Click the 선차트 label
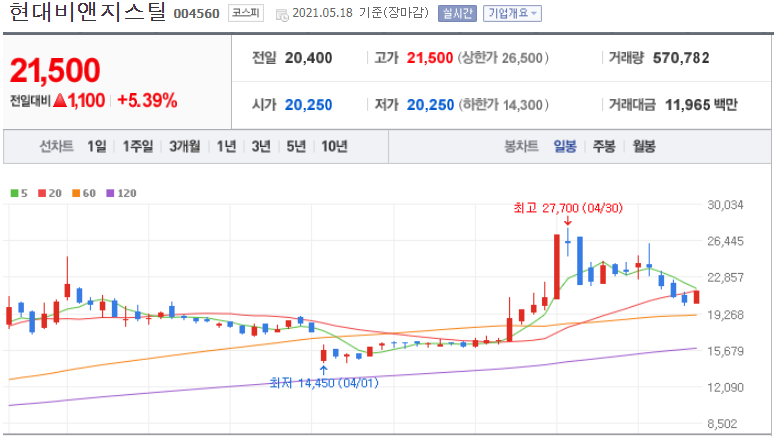 click(x=56, y=146)
